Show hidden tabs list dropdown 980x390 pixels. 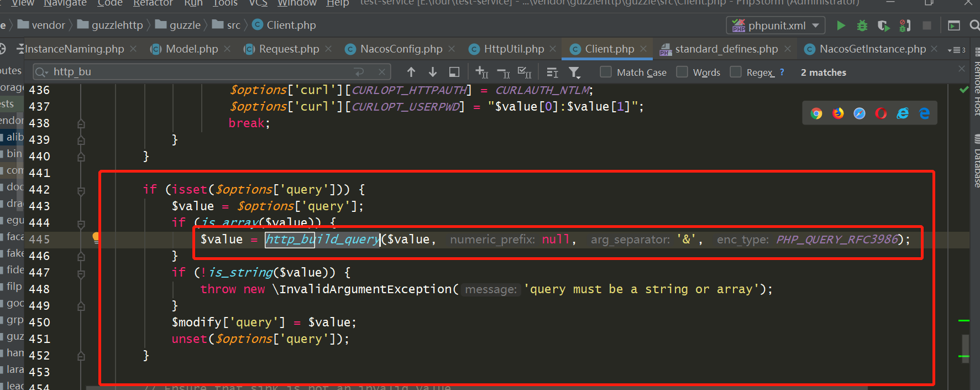tap(957, 50)
